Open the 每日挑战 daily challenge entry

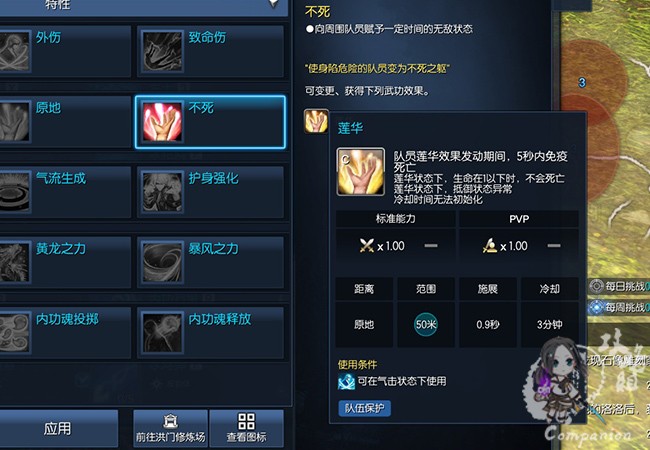(619, 286)
